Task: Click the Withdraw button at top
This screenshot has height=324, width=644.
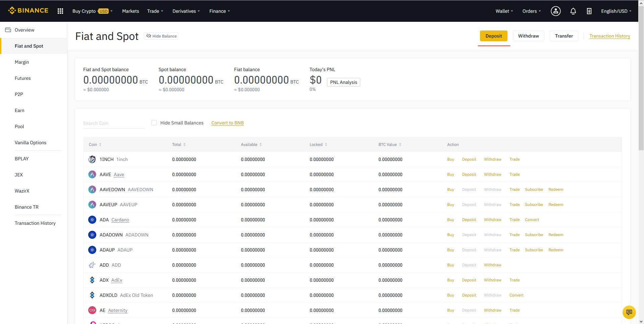Action: [528, 36]
